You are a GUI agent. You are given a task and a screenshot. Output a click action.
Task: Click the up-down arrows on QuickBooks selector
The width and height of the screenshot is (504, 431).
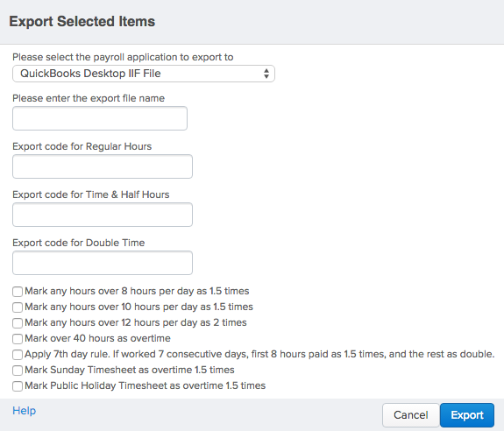(x=266, y=74)
